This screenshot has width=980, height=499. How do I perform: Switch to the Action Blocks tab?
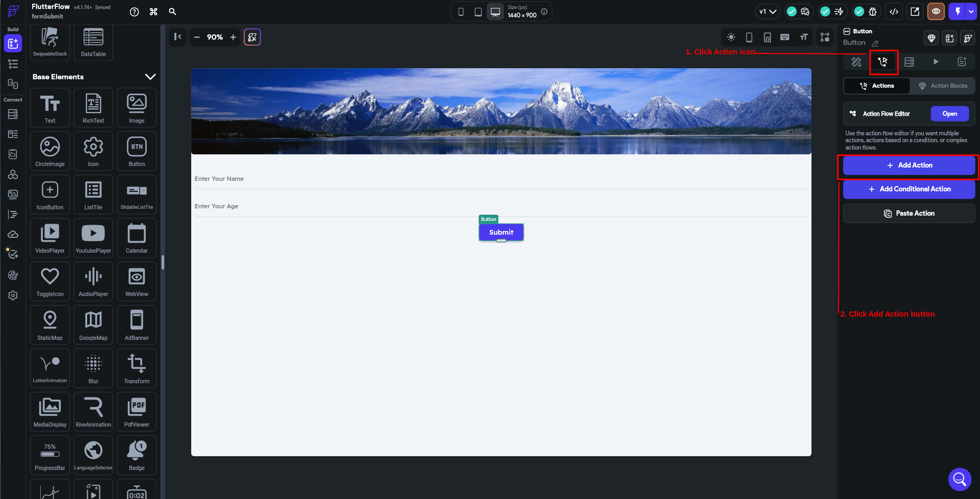point(942,86)
